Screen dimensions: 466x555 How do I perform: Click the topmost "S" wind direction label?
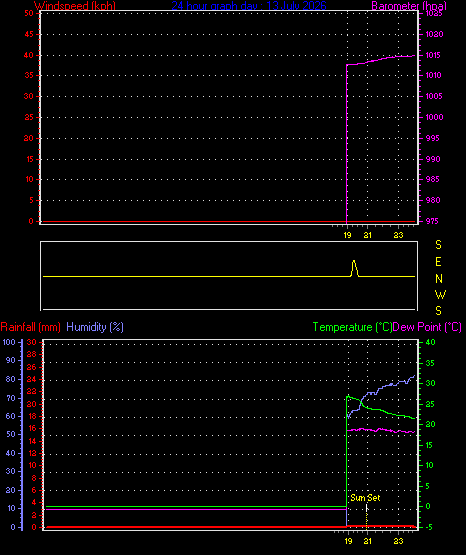(x=438, y=245)
